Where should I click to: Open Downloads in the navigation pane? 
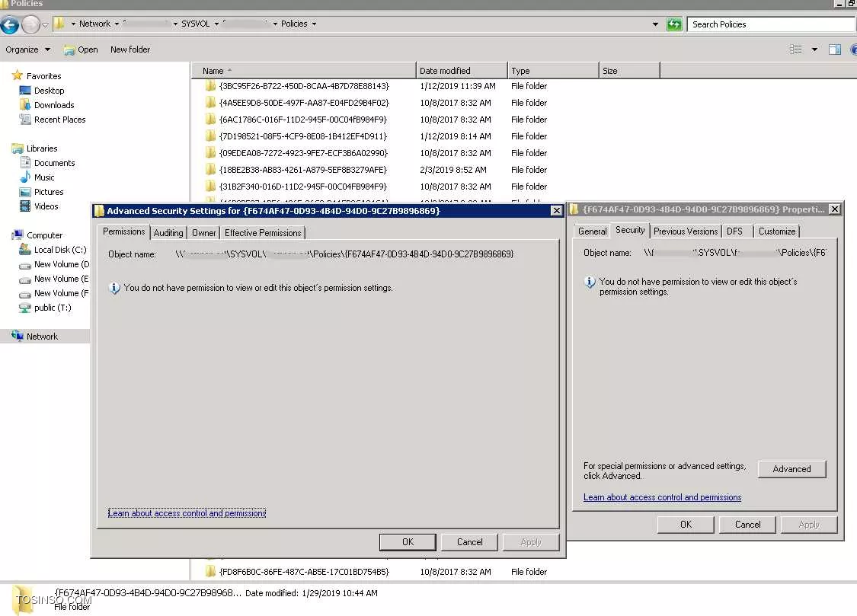tap(54, 105)
